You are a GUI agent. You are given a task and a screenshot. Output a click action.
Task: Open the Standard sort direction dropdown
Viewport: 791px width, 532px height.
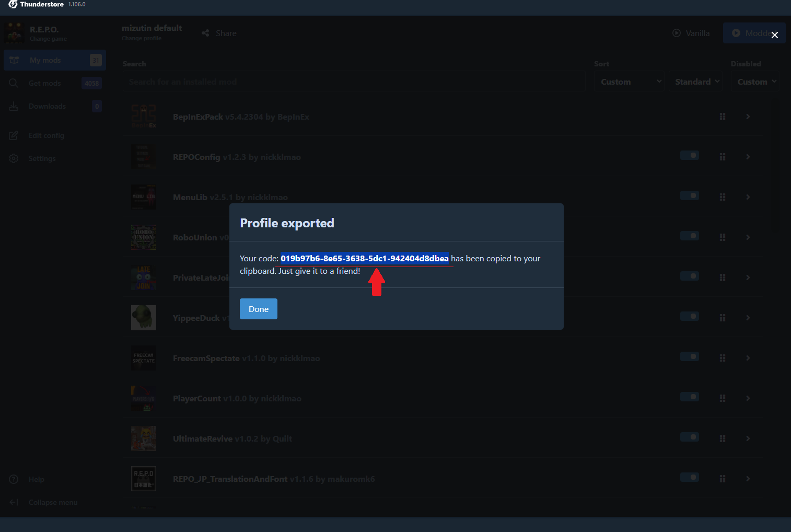(x=696, y=82)
